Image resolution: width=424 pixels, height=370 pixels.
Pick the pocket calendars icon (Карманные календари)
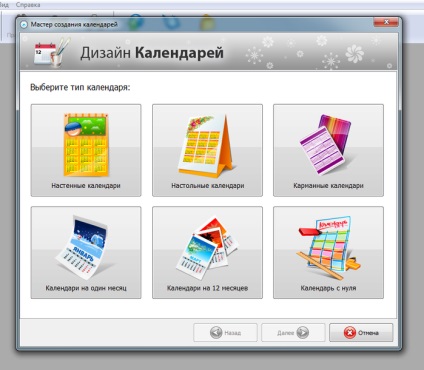tap(325, 144)
